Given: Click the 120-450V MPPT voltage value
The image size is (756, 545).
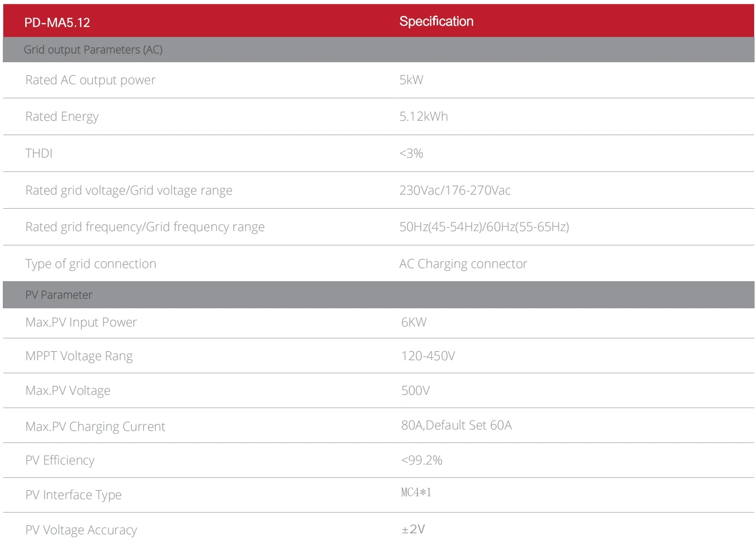Looking at the screenshot, I should coord(428,356).
